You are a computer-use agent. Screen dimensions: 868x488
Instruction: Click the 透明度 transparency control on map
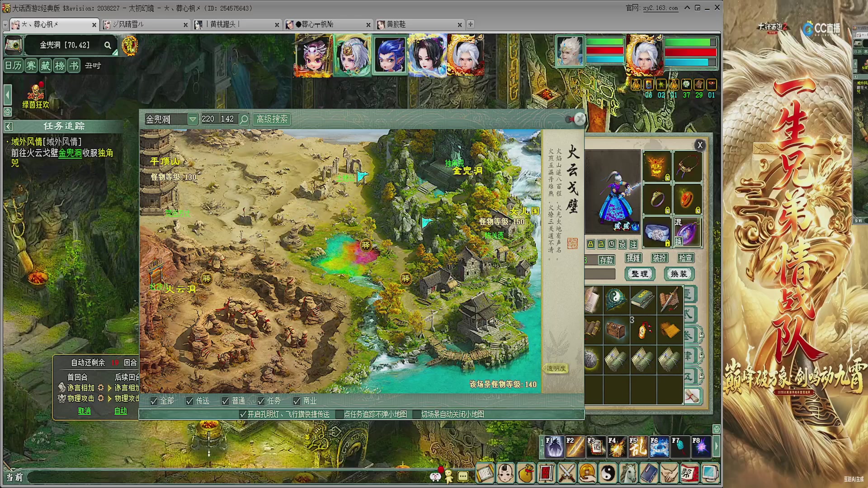(556, 368)
